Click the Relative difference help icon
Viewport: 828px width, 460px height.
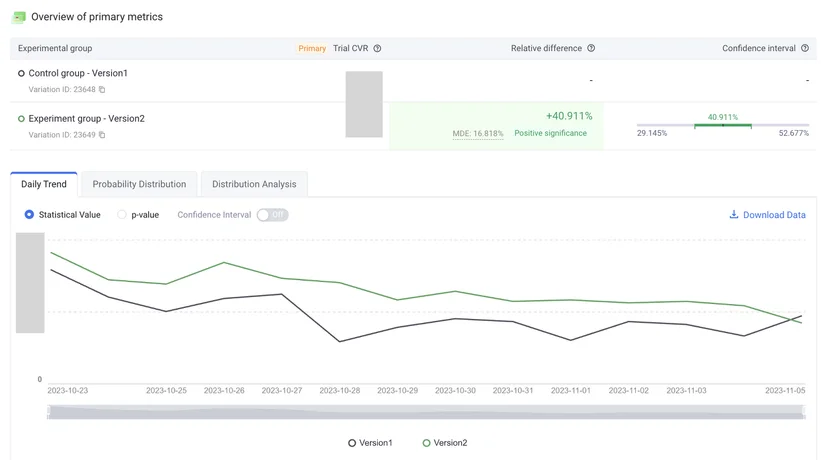pyautogui.click(x=591, y=48)
